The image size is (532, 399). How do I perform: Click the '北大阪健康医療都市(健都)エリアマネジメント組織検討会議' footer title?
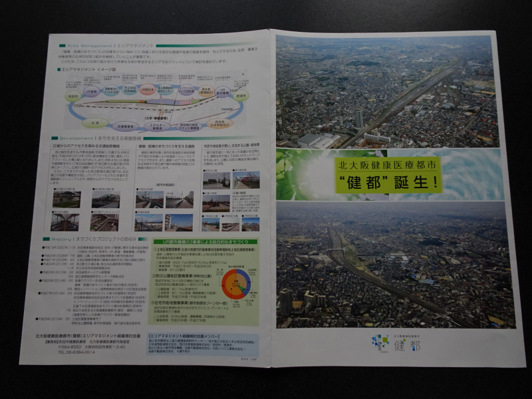tap(88, 336)
